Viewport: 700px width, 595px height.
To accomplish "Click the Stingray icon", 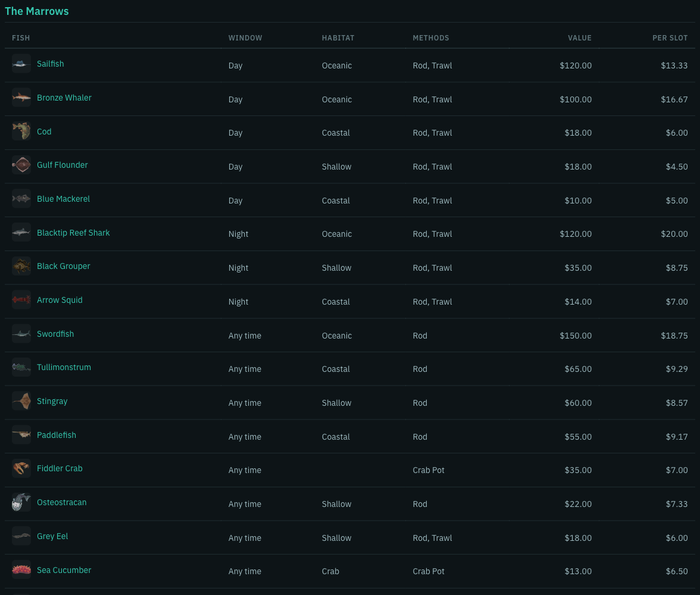I will [21, 401].
